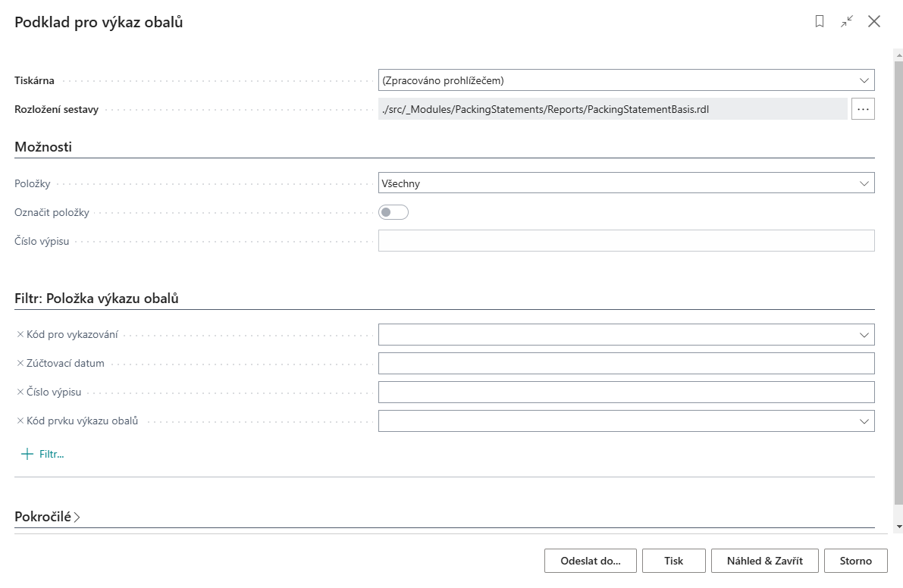The width and height of the screenshot is (903, 588).
Task: Expand the Kód prvku výkazu obalů dropdown
Action: pyautogui.click(x=864, y=421)
